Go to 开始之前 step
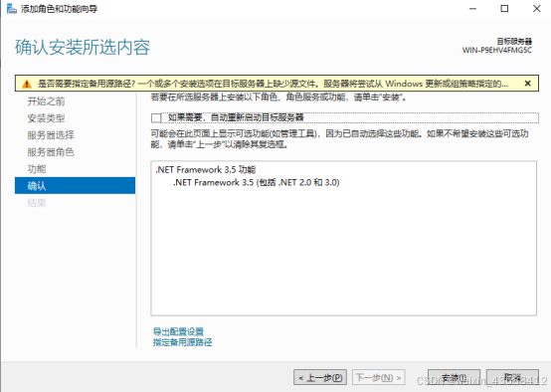 coord(46,101)
